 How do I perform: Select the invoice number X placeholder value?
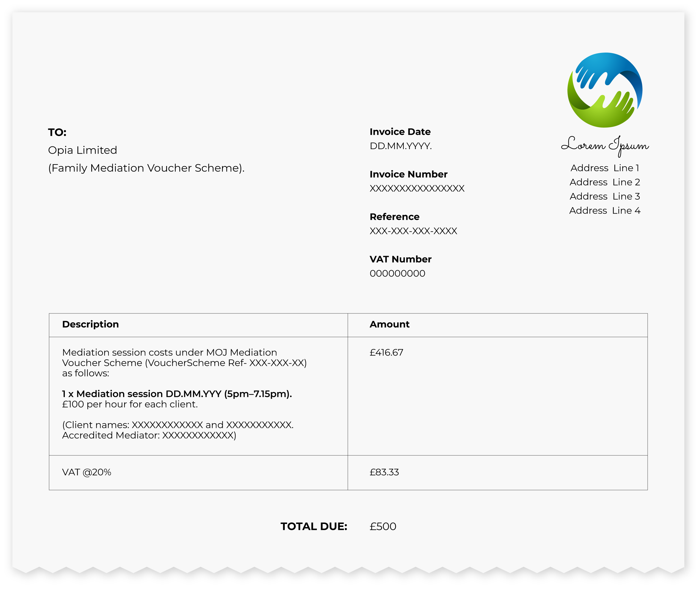[417, 189]
